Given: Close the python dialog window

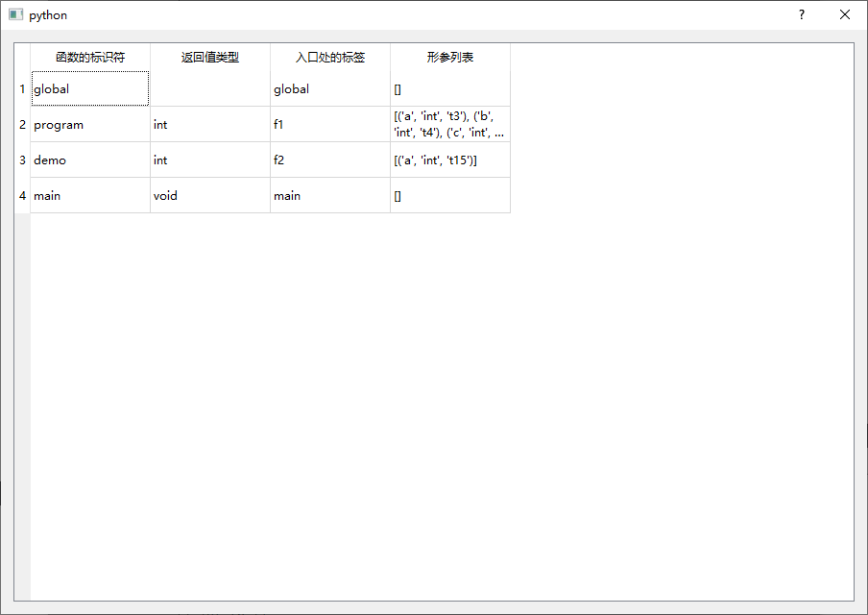Looking at the screenshot, I should click(x=845, y=15).
